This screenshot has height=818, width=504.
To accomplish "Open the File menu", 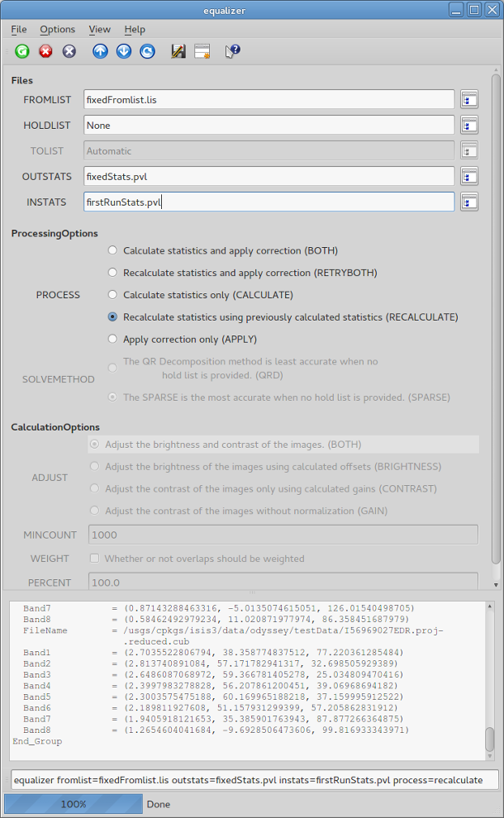I will [x=19, y=29].
